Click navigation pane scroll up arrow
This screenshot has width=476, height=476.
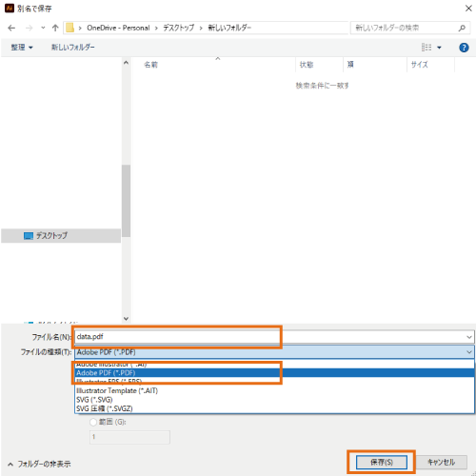tap(126, 63)
